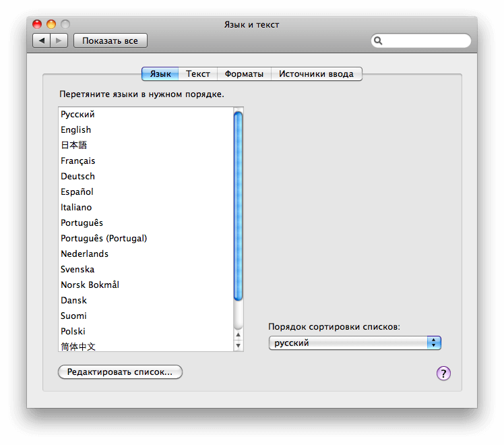This screenshot has width=504, height=445.
Task: Open the русский sort order dropdown
Action: 354,343
